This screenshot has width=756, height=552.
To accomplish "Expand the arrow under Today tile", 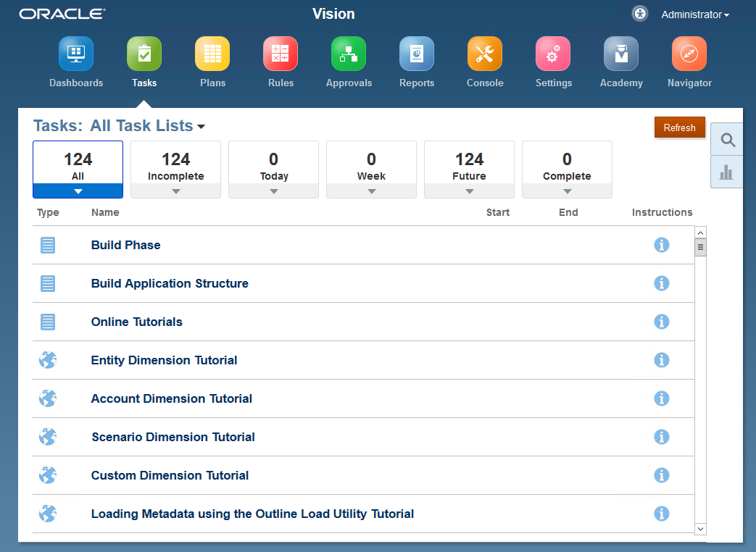I will (x=274, y=191).
